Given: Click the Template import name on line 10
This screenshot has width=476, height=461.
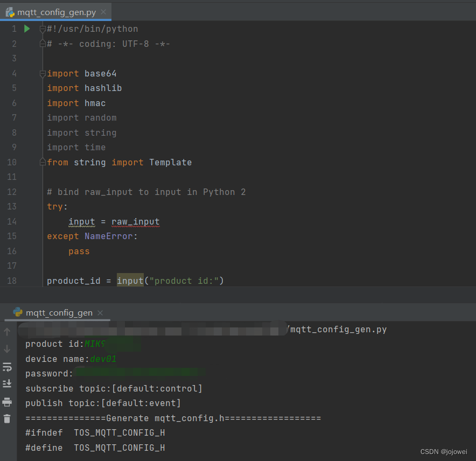Looking at the screenshot, I should click(x=170, y=163).
